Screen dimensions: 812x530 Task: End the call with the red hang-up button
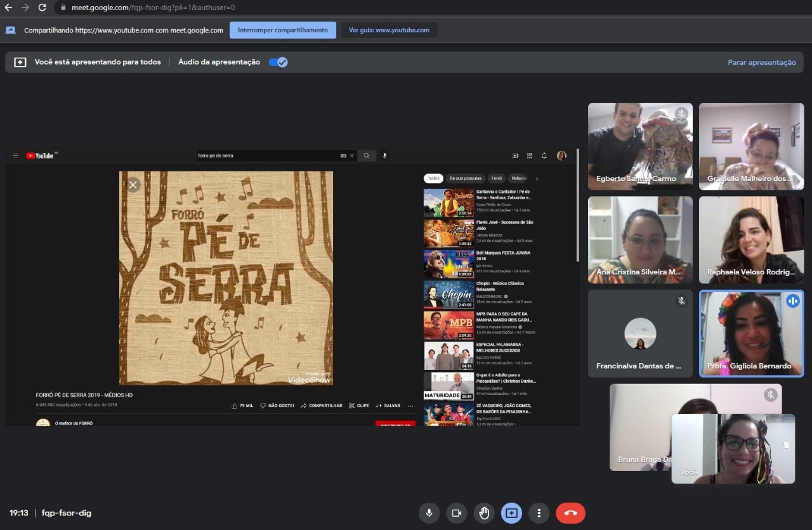(570, 513)
